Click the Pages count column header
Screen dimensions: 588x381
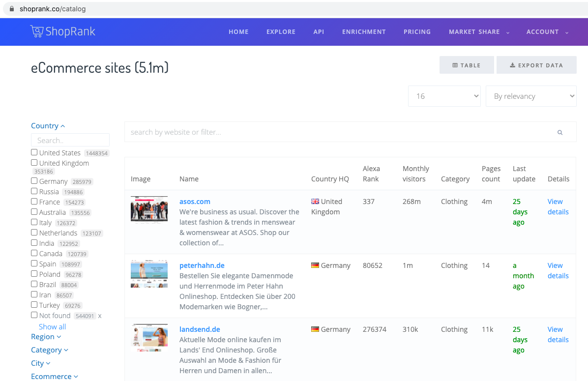click(x=491, y=174)
